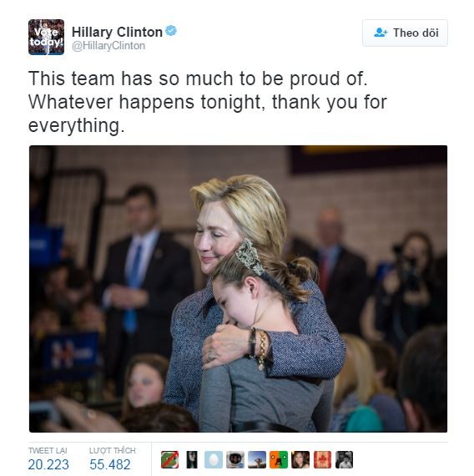Open the Vote today profile avatar
The height and width of the screenshot is (476, 474).
click(x=46, y=37)
